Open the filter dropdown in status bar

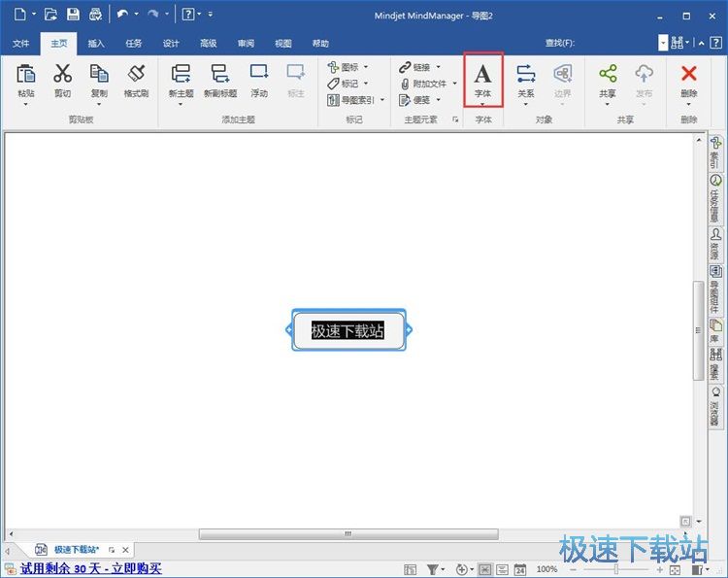click(x=436, y=569)
